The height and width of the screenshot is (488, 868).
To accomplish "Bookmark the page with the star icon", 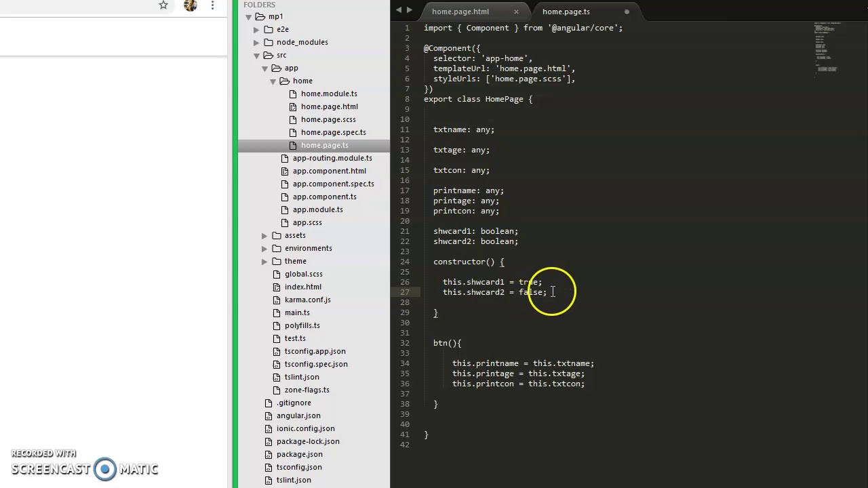I will (163, 5).
